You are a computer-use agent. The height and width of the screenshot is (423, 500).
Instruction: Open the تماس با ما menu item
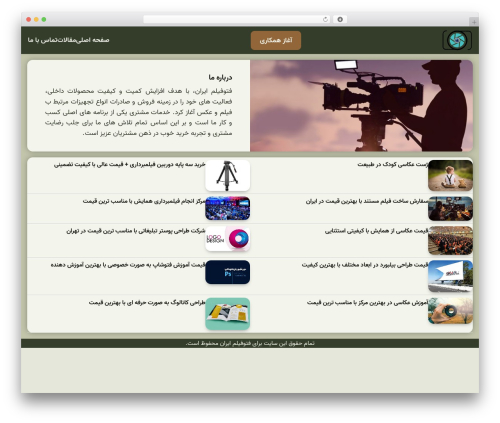43,40
